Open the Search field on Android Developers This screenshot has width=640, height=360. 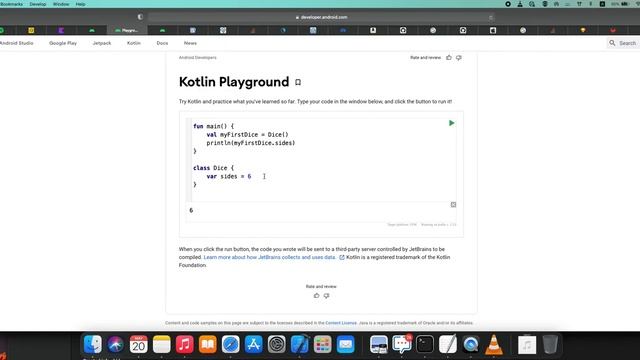623,43
